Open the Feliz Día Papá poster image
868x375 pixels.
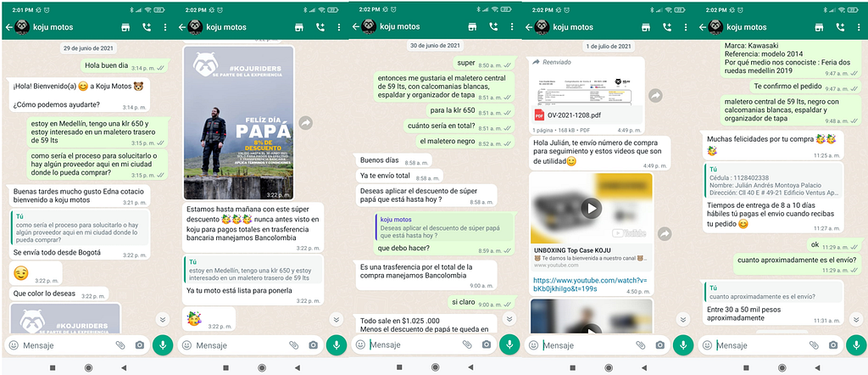(x=238, y=122)
